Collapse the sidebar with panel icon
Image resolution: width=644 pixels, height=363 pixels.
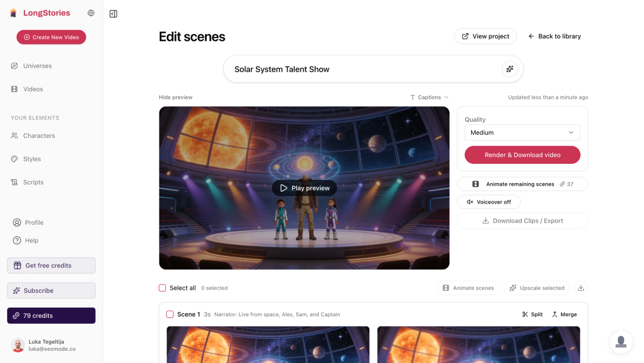coord(113,14)
